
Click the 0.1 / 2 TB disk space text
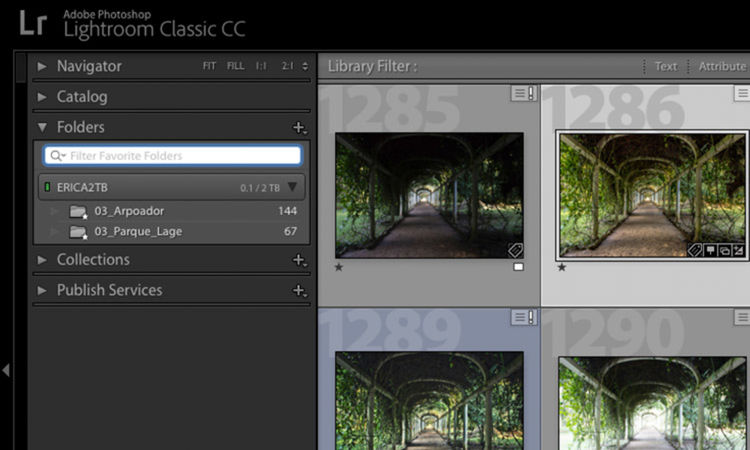[x=260, y=188]
